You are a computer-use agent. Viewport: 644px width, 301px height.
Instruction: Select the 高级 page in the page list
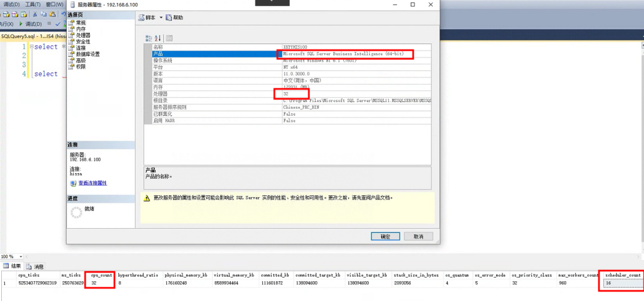click(81, 61)
